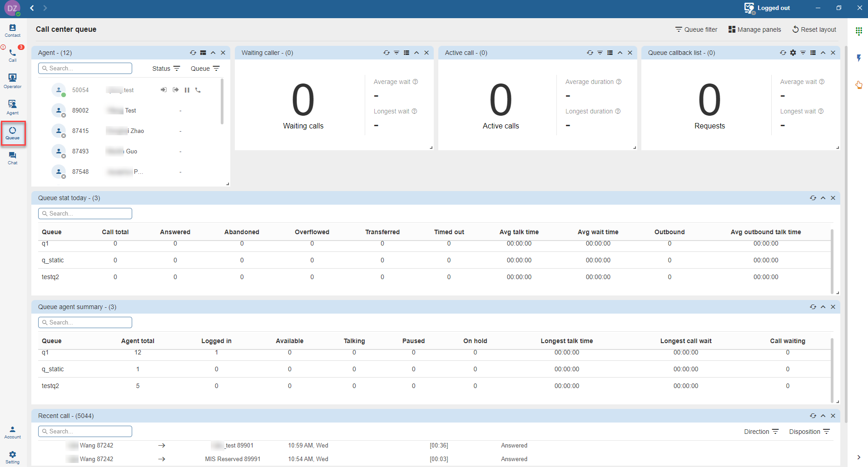Image resolution: width=868 pixels, height=467 pixels.
Task: Expand right side panel chevron
Action: click(859, 457)
